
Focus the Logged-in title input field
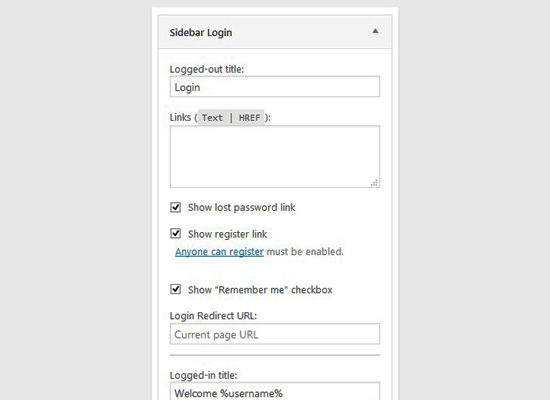point(275,391)
